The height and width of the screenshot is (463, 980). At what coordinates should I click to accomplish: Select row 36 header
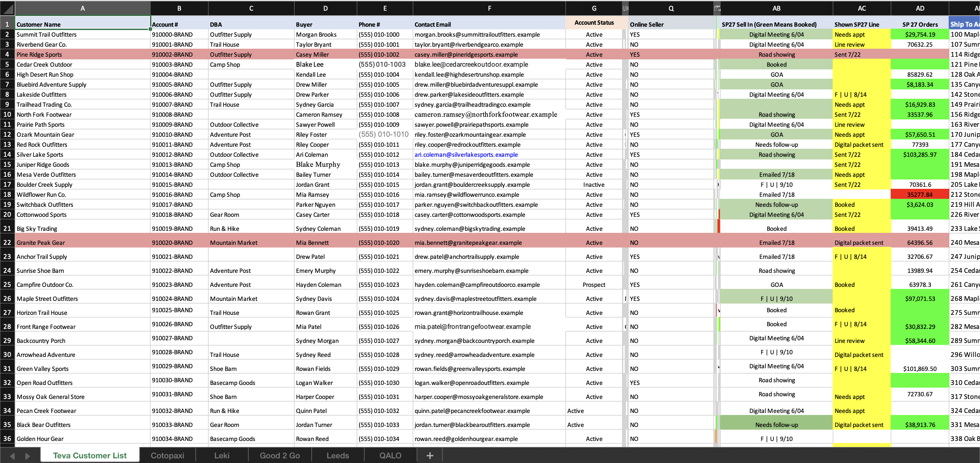tap(7, 439)
